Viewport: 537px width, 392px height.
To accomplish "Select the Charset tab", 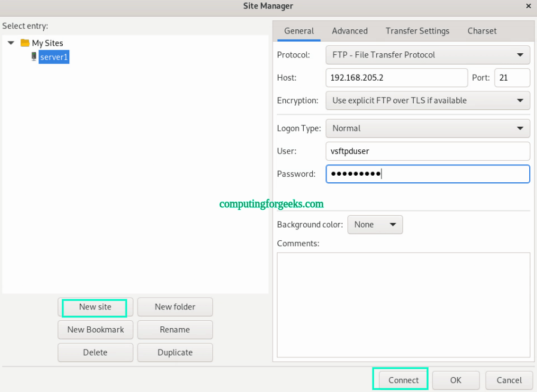I will (x=482, y=30).
